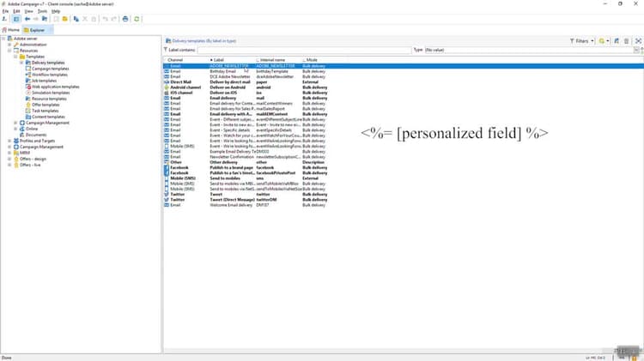
Task: Expand the Online tree node
Action: click(15, 129)
